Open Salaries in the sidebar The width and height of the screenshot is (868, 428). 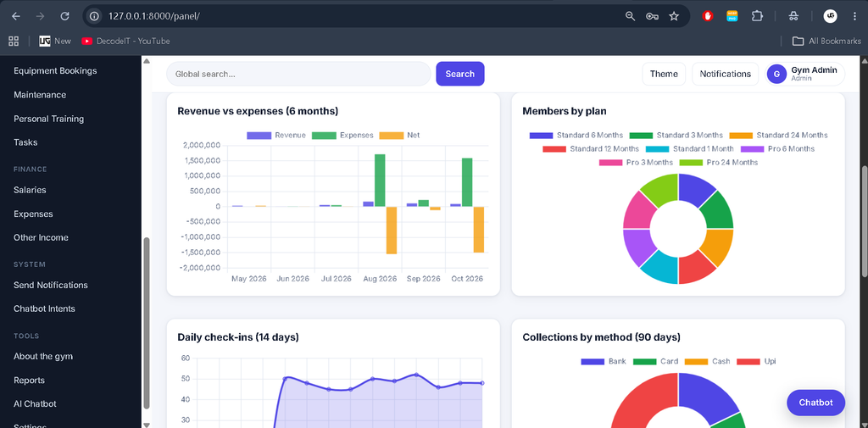click(x=30, y=190)
